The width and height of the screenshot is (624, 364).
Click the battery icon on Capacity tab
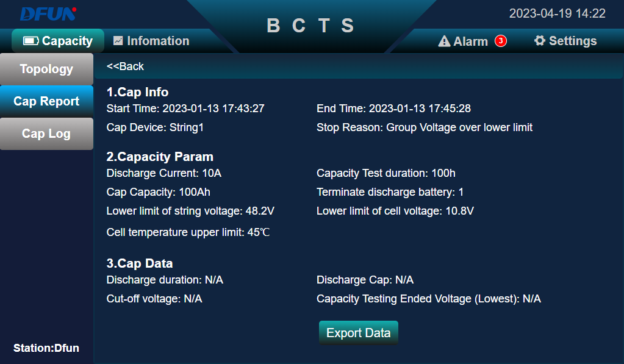pos(30,40)
